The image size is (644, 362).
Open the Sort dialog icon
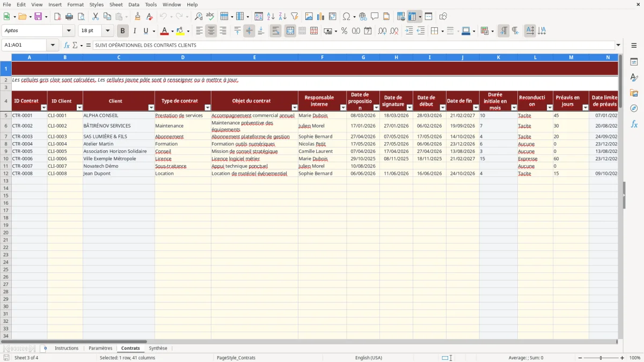[x=259, y=17]
